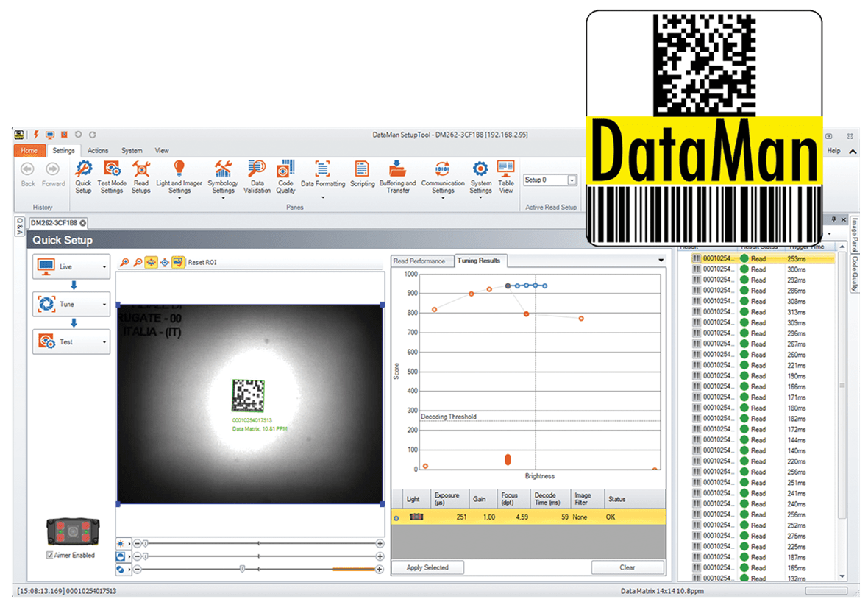Screen dimensions: 868x616
Task: Open the tuning results panel dropdown arrow
Action: click(x=661, y=261)
